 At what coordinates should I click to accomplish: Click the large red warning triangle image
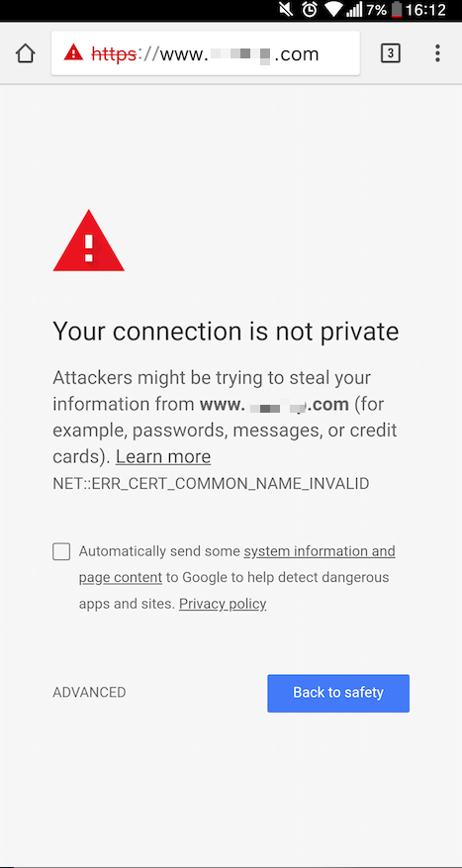click(x=88, y=241)
